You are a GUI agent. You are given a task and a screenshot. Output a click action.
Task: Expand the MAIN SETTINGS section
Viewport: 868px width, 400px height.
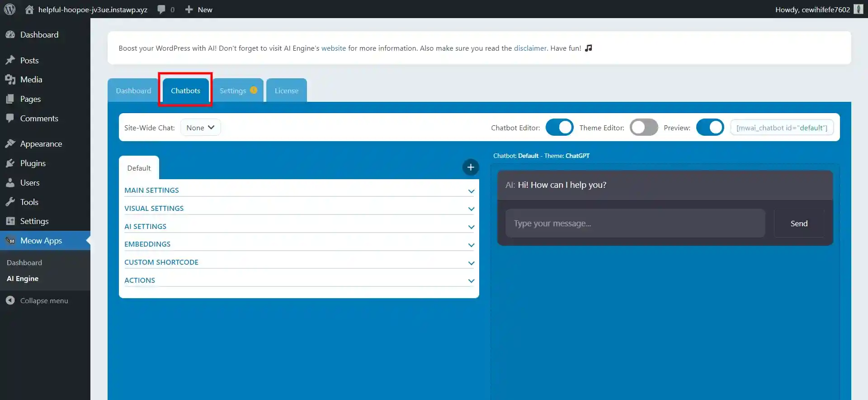click(299, 190)
